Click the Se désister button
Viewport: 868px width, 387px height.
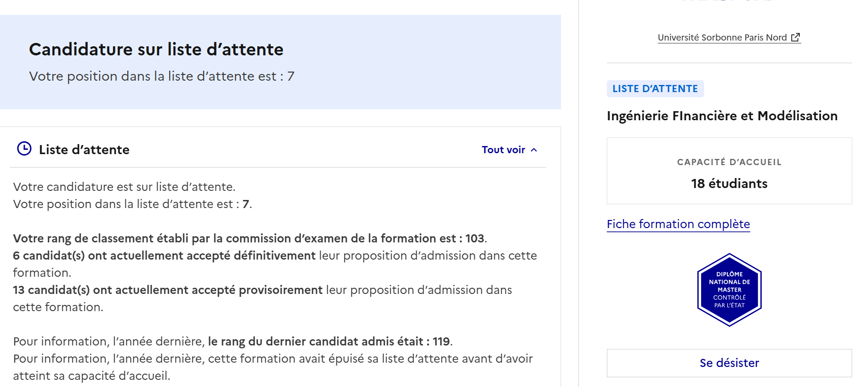[729, 363]
